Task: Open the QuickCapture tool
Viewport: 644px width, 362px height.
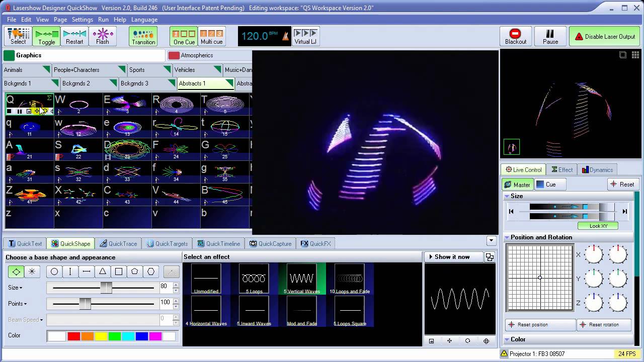Action: (x=271, y=243)
